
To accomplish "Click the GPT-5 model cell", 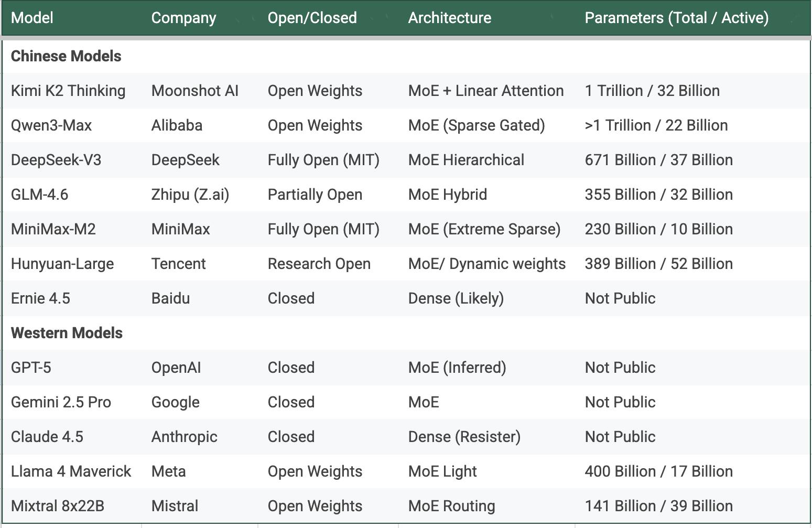I will click(x=31, y=368).
